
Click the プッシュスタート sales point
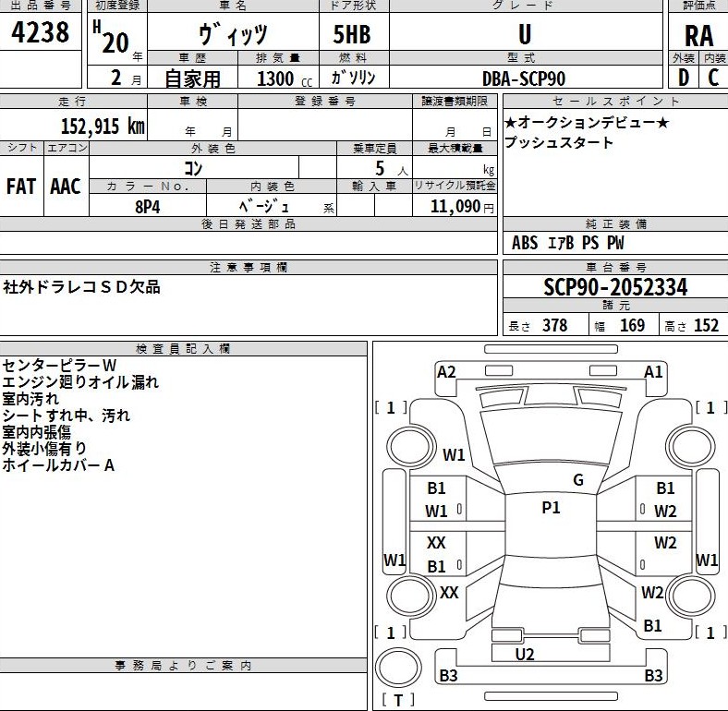[559, 142]
